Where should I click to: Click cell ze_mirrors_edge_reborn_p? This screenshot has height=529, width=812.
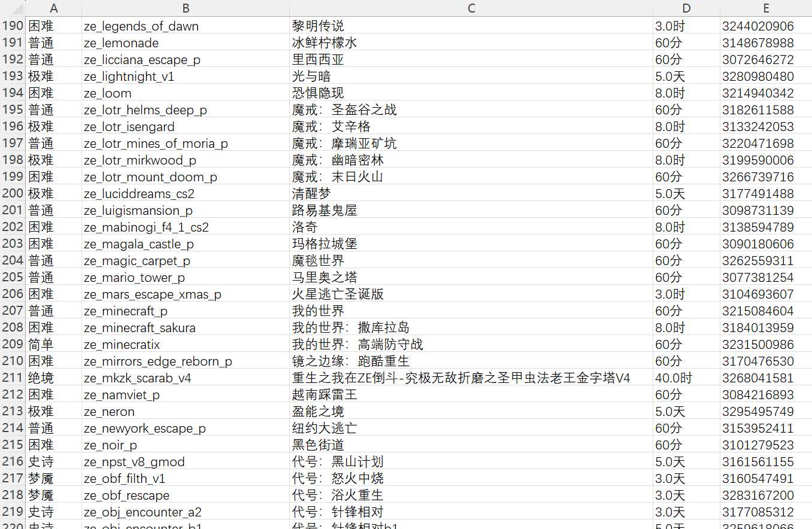pyautogui.click(x=186, y=361)
